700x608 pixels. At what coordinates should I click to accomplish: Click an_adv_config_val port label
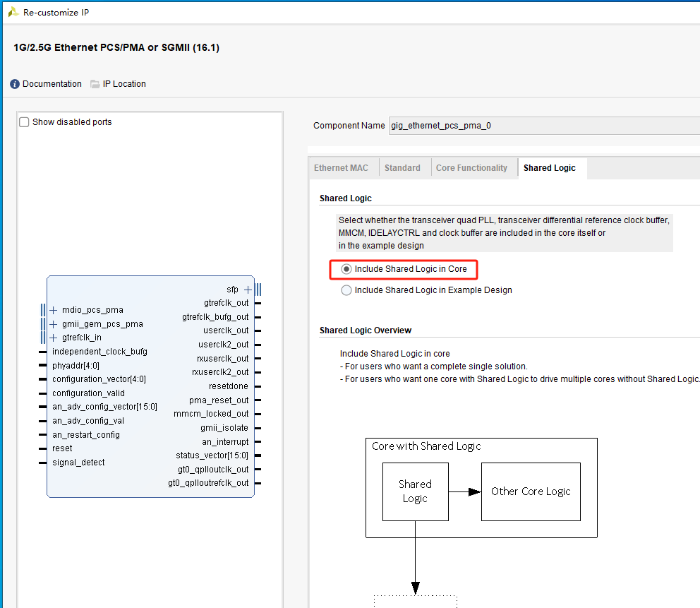tap(88, 421)
